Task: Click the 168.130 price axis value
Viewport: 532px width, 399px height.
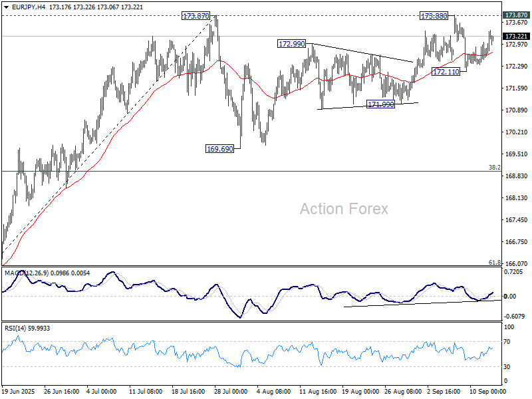Action: tap(516, 198)
